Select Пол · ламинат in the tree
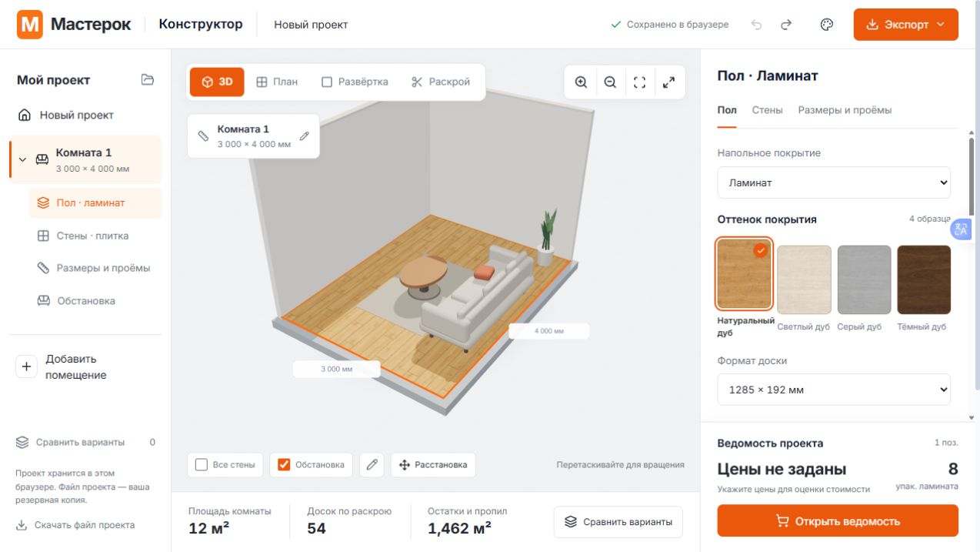The width and height of the screenshot is (980, 552). (x=95, y=203)
